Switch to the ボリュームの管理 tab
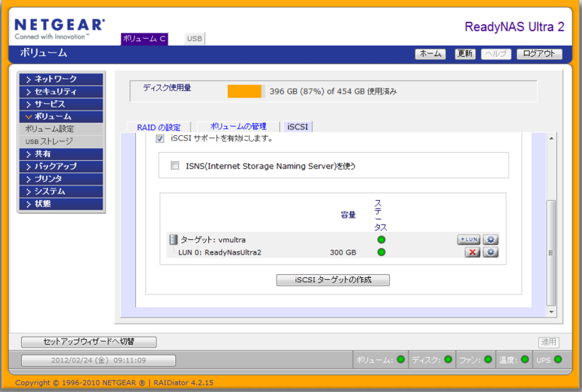582x392 pixels. click(239, 127)
